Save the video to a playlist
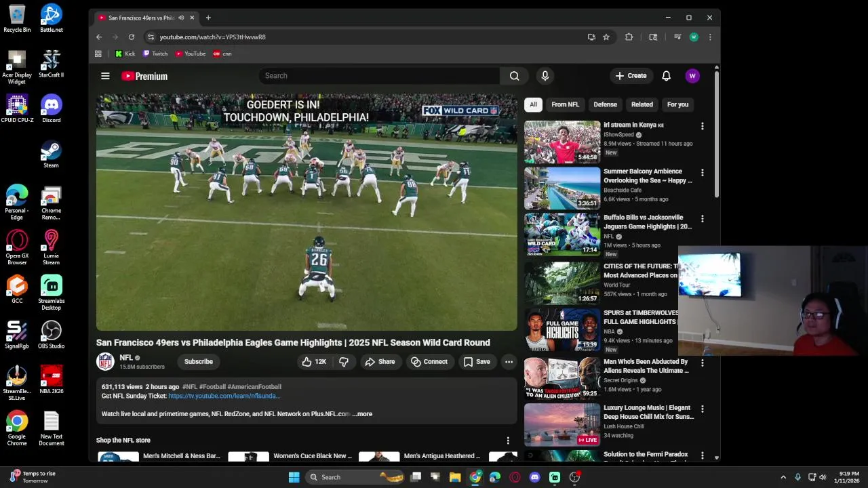Image resolution: width=868 pixels, height=488 pixels. click(477, 362)
